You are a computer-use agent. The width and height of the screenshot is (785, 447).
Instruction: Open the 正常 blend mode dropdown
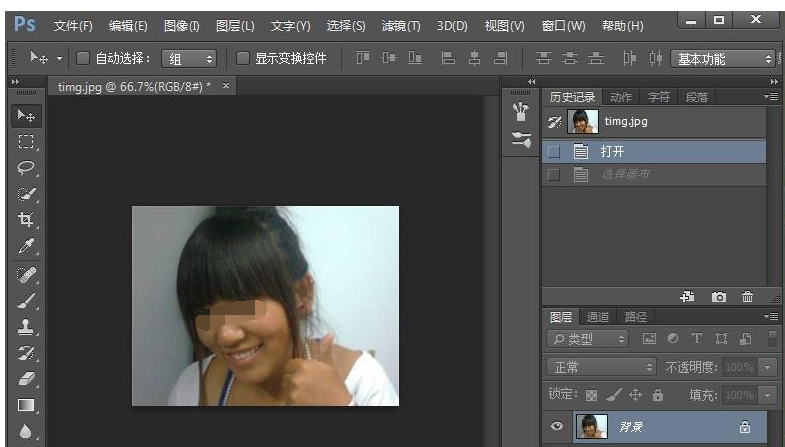click(601, 367)
